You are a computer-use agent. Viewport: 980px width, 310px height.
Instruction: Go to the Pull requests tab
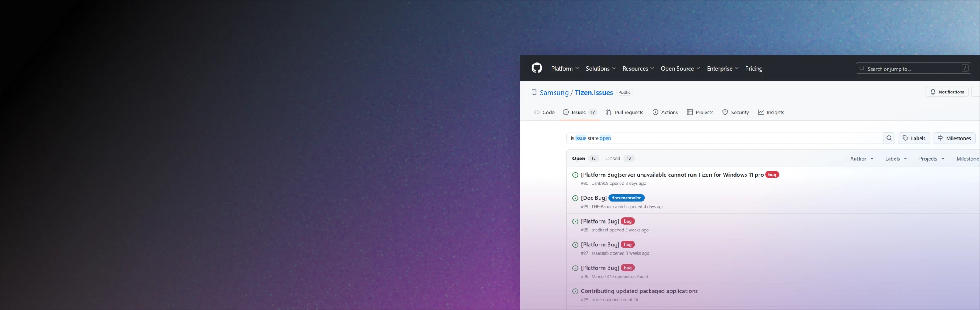tap(624, 112)
